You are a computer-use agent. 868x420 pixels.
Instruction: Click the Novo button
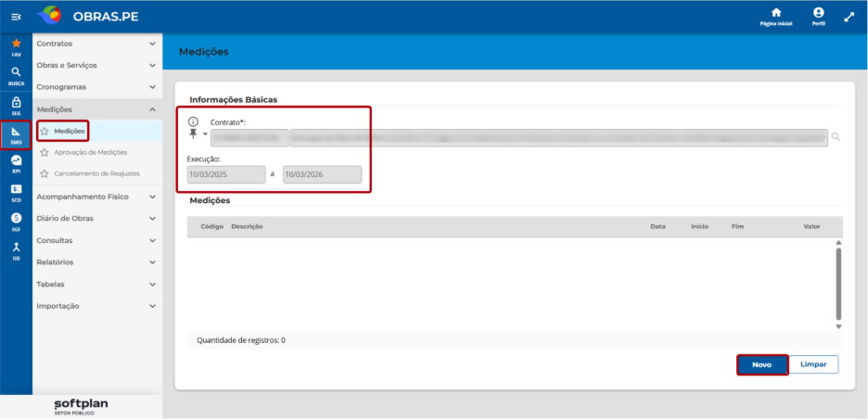click(x=761, y=364)
